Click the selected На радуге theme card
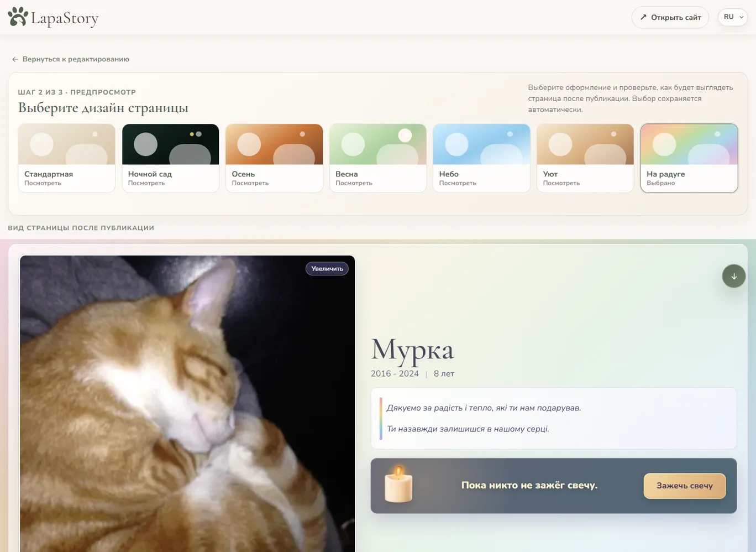The image size is (756, 552). (689, 158)
